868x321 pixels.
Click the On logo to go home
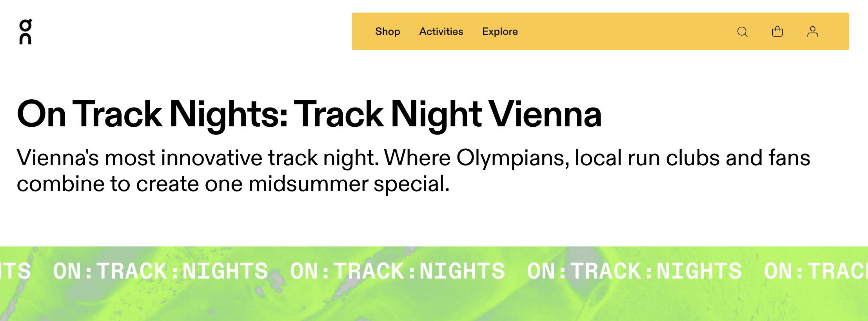pos(25,32)
